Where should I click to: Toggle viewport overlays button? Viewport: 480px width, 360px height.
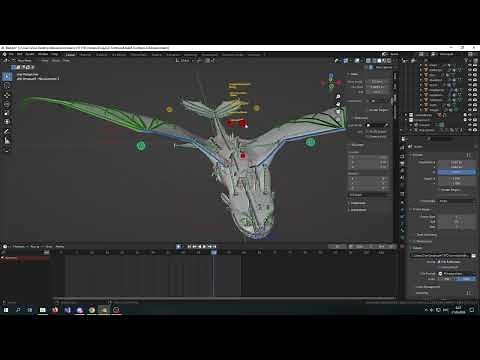point(357,61)
